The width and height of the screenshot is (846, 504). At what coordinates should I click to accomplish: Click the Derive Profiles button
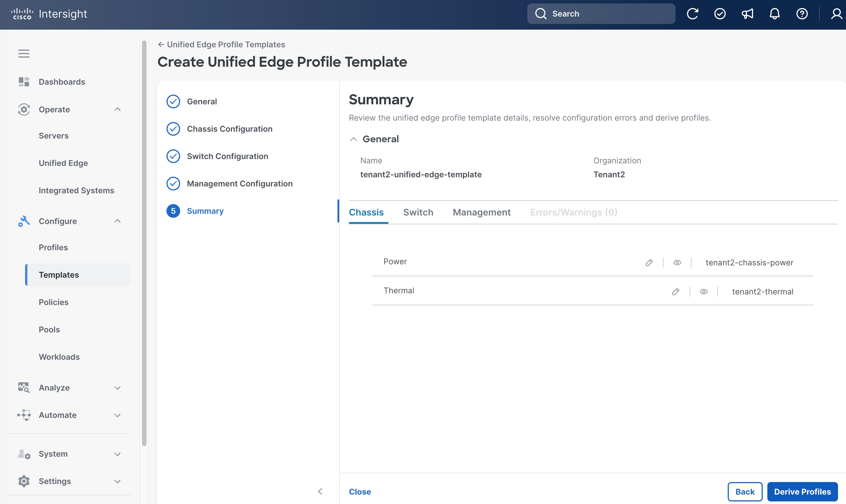[x=802, y=491]
